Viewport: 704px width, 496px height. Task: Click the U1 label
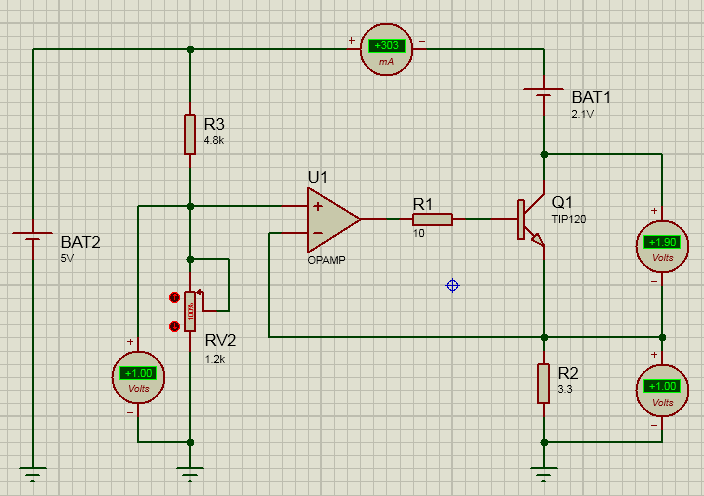point(318,178)
